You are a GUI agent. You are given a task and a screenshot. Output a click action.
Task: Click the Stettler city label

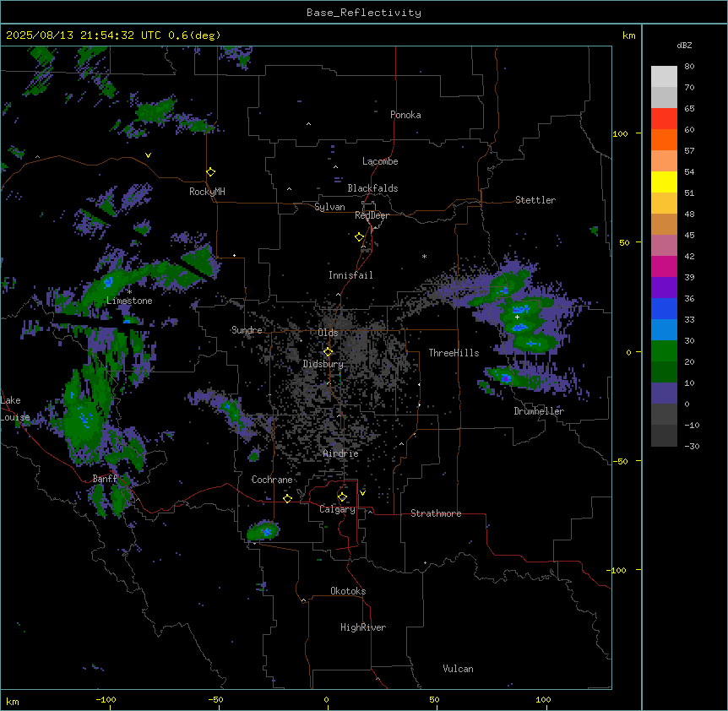coord(535,200)
